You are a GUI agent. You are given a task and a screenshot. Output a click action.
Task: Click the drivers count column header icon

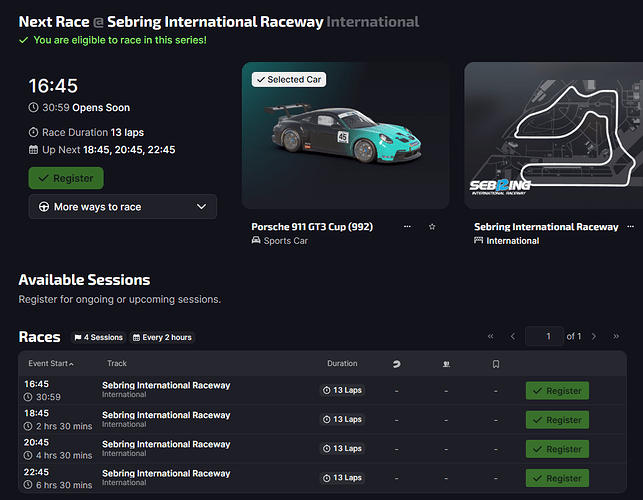click(x=446, y=364)
